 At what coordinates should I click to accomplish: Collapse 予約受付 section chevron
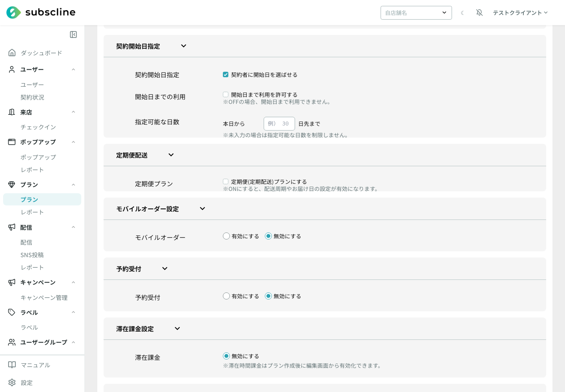165,269
